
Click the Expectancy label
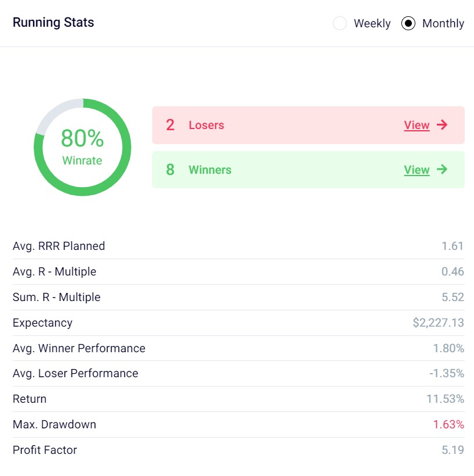[x=42, y=323]
